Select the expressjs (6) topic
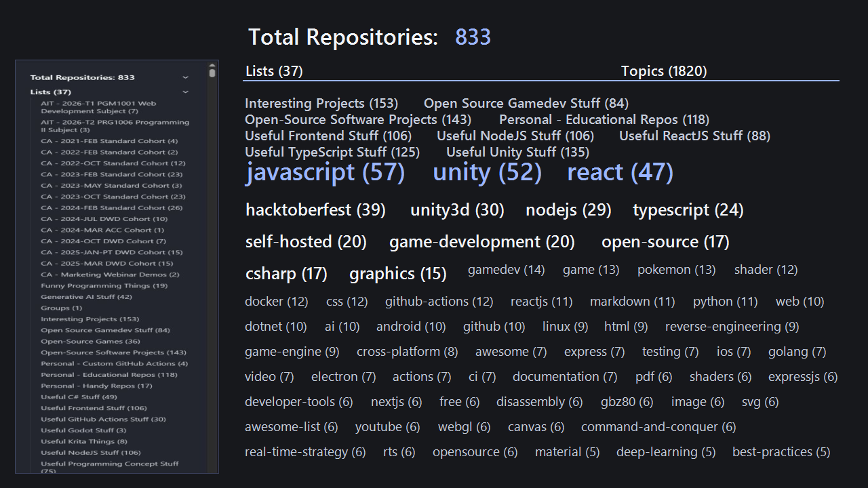Screen dimensions: 868x488 pyautogui.click(x=804, y=377)
